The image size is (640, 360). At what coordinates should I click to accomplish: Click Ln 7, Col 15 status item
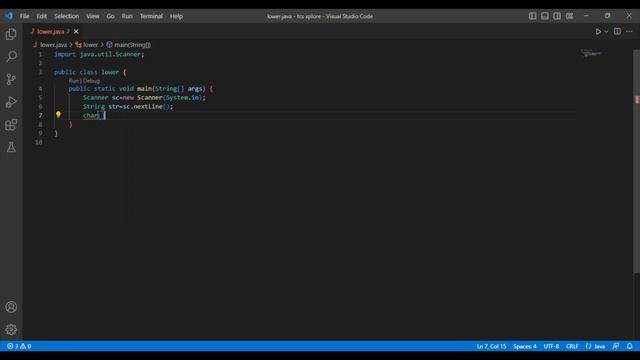(491, 346)
